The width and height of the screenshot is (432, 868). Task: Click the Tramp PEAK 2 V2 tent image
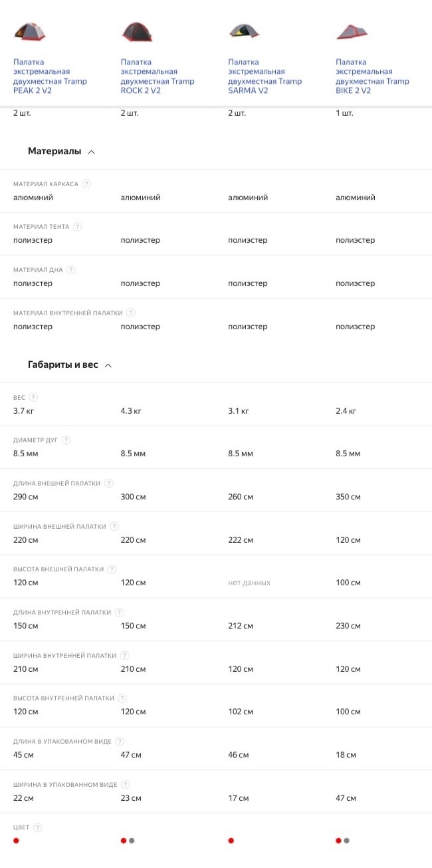[30, 31]
